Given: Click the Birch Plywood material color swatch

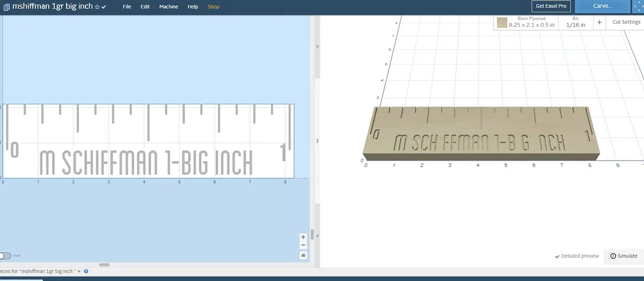Looking at the screenshot, I should coord(502,23).
